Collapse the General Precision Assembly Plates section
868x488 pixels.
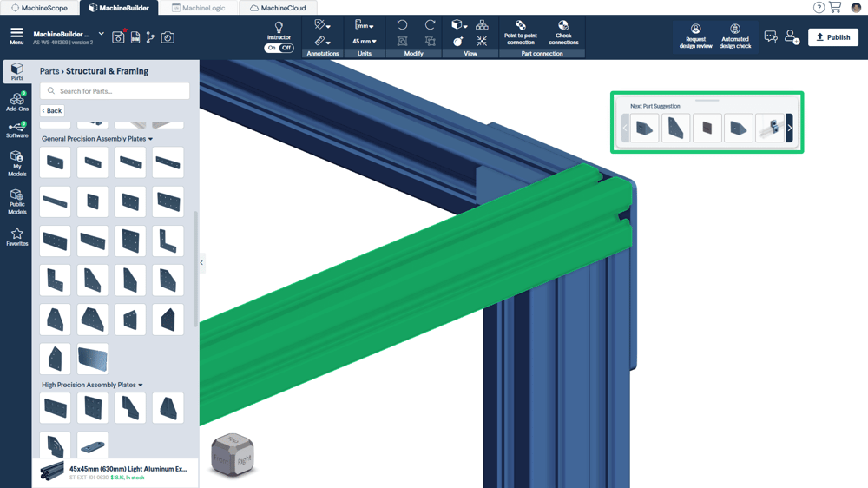click(150, 139)
